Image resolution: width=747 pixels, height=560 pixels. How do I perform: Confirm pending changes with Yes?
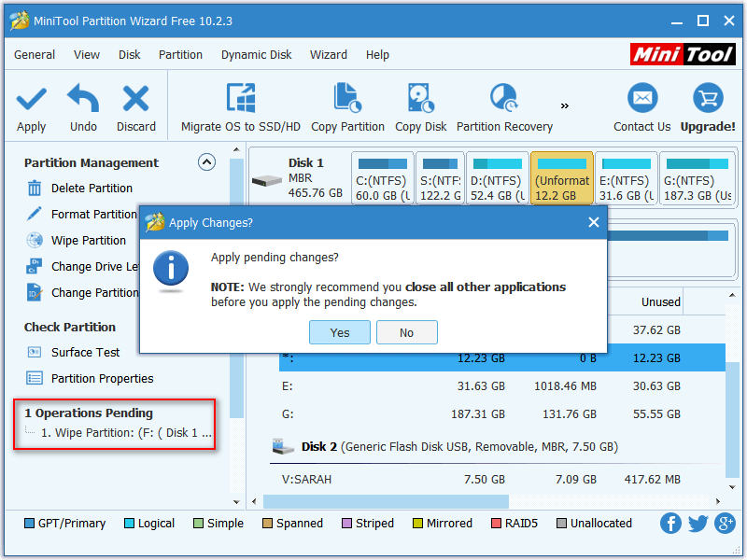339,332
